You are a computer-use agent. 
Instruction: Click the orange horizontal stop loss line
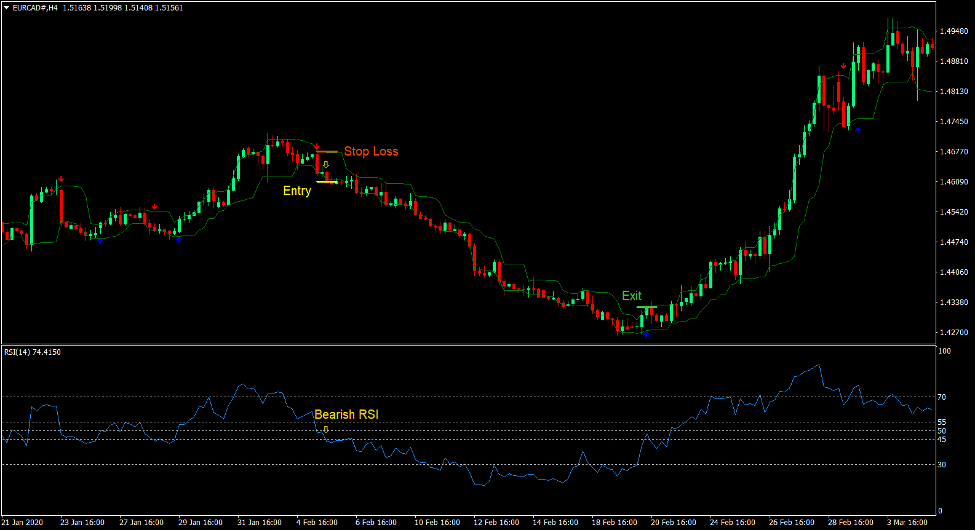(327, 152)
